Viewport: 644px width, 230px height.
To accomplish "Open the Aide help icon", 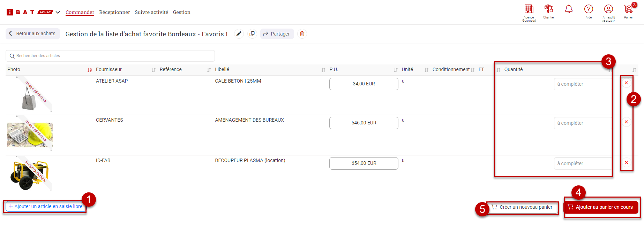I will [589, 10].
